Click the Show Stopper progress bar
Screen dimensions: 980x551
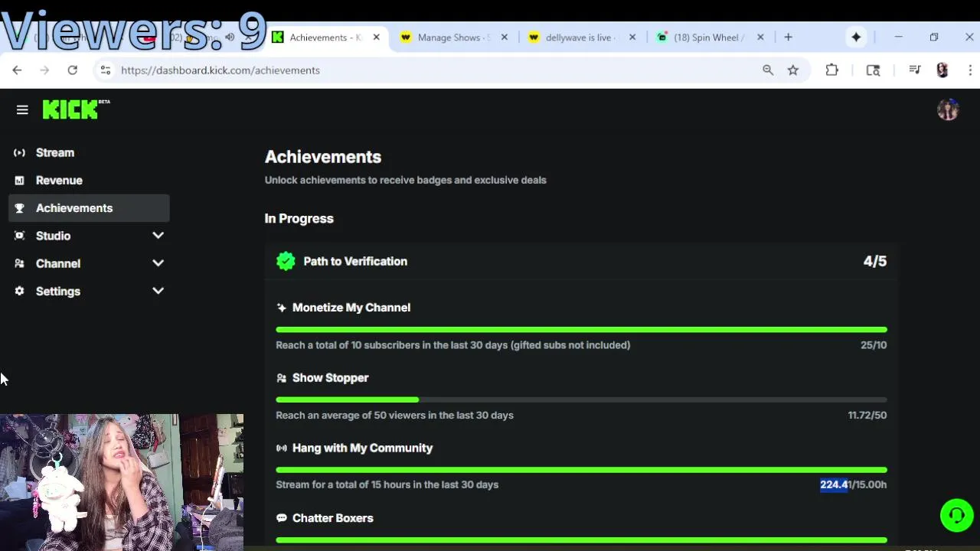click(x=581, y=399)
